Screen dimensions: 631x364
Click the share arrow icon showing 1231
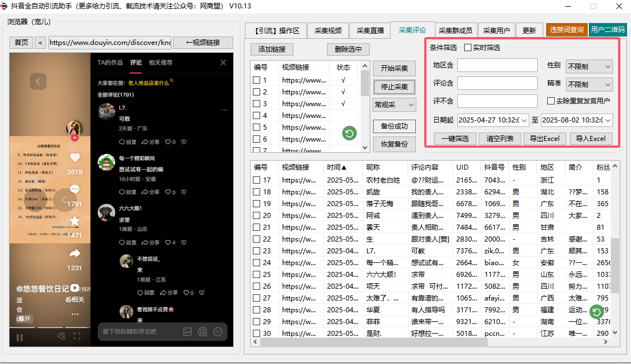click(x=75, y=253)
